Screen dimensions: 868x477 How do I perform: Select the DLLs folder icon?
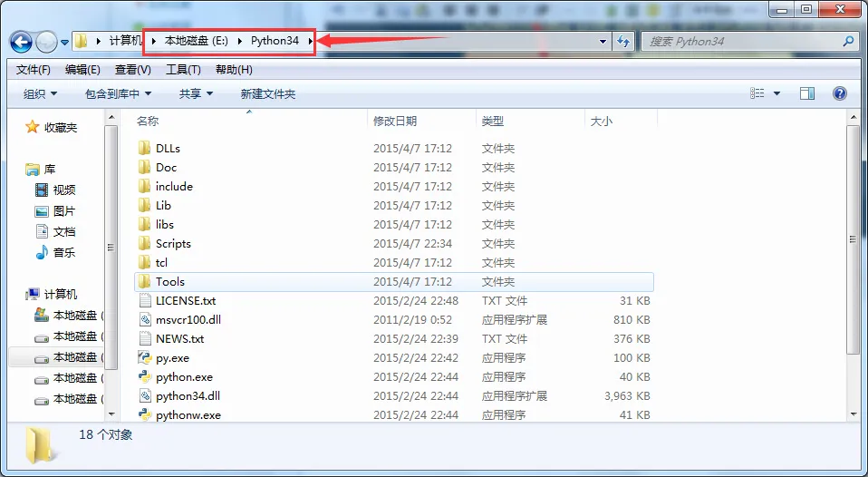click(144, 148)
